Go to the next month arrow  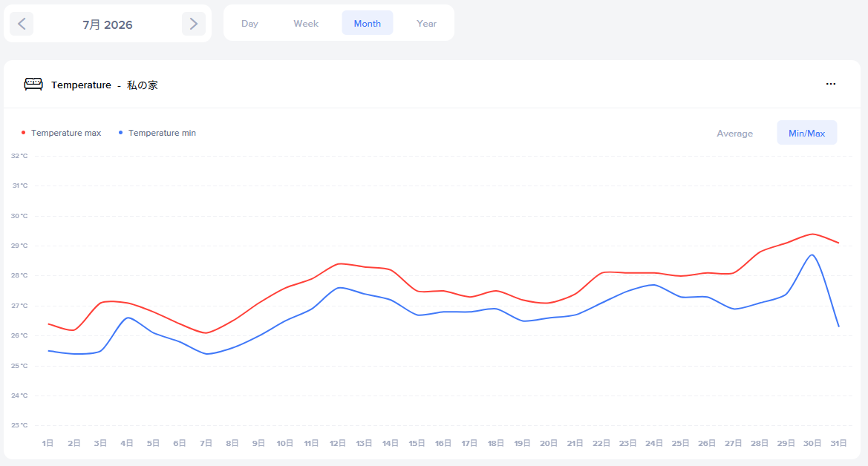(193, 24)
